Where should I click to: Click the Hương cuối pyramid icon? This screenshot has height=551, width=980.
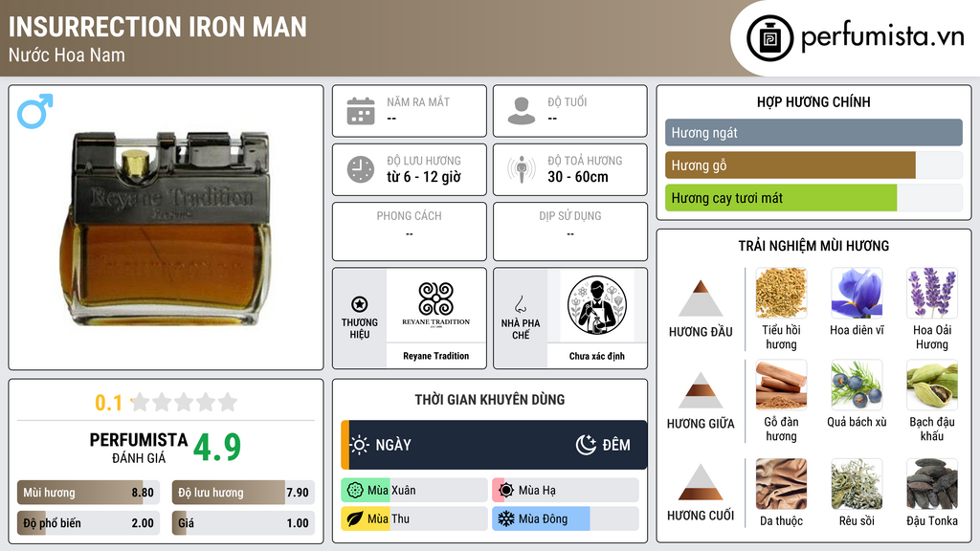click(x=701, y=482)
